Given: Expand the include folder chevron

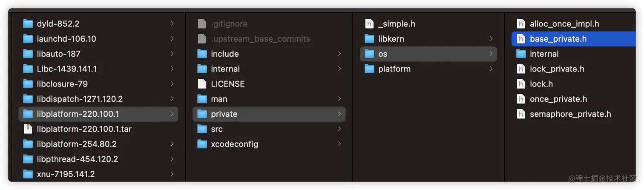Looking at the screenshot, I should (x=339, y=54).
